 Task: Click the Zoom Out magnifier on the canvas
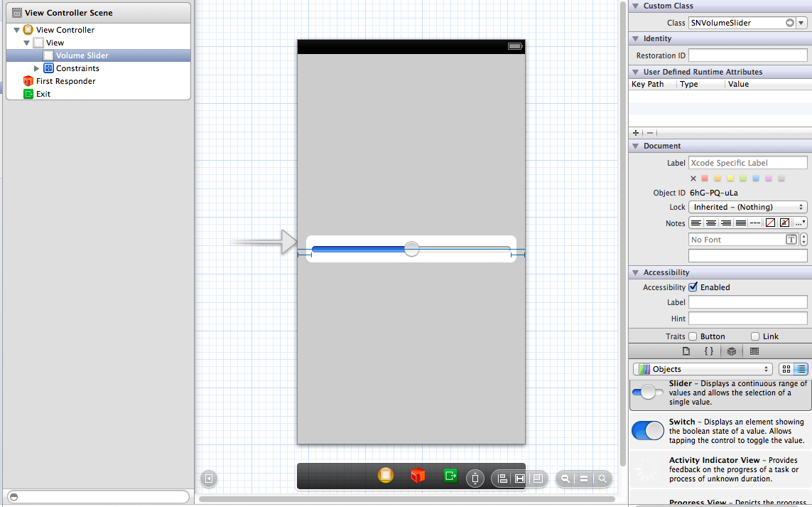[x=565, y=478]
